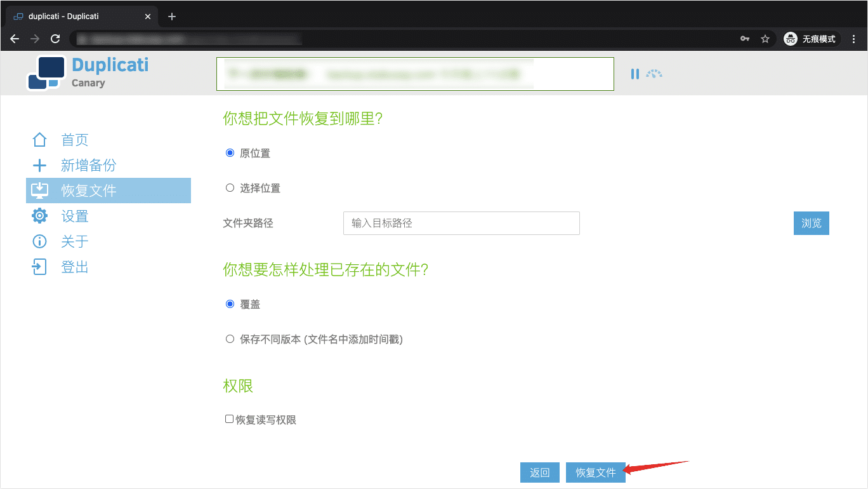Image resolution: width=868 pixels, height=489 pixels.
Task: Click the 你想把文件恢复到哪里? heading
Action: [x=303, y=118]
